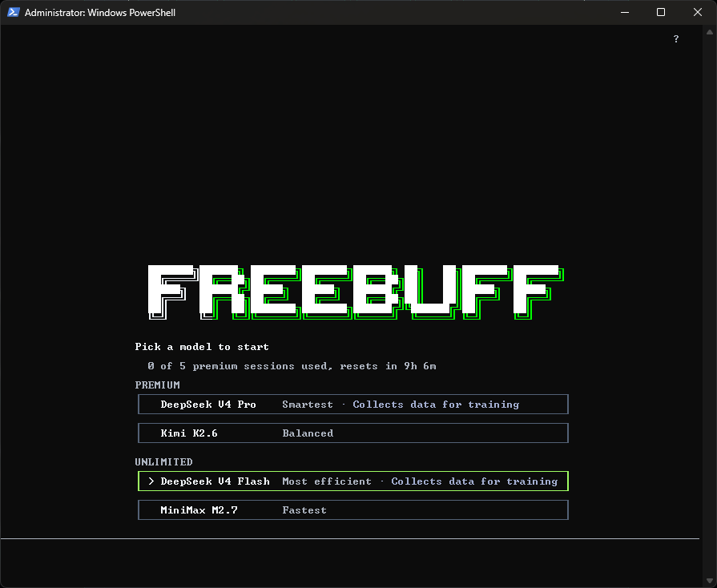Maximize the PowerShell window
Screen dimensions: 717x588
pos(661,12)
